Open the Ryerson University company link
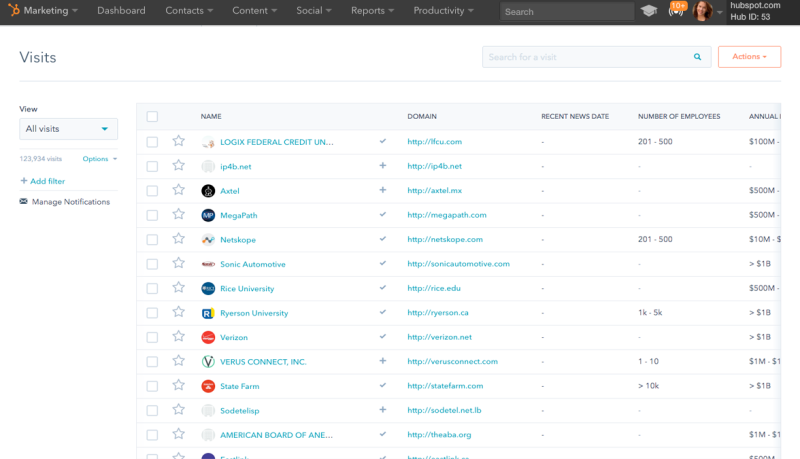800x459 pixels. [x=254, y=313]
